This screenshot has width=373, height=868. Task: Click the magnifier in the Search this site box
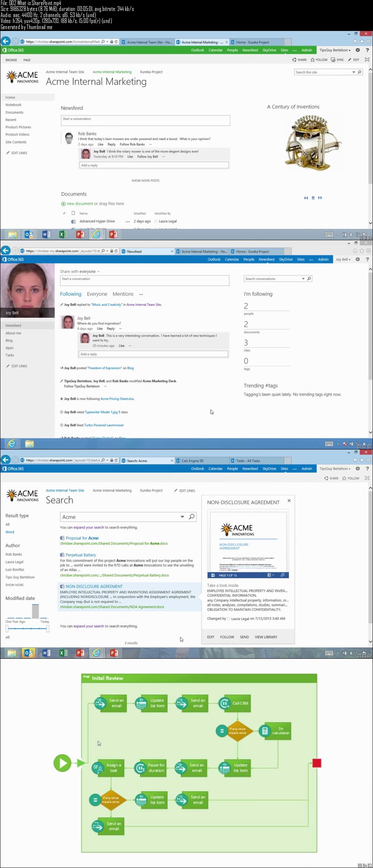pyautogui.click(x=360, y=72)
